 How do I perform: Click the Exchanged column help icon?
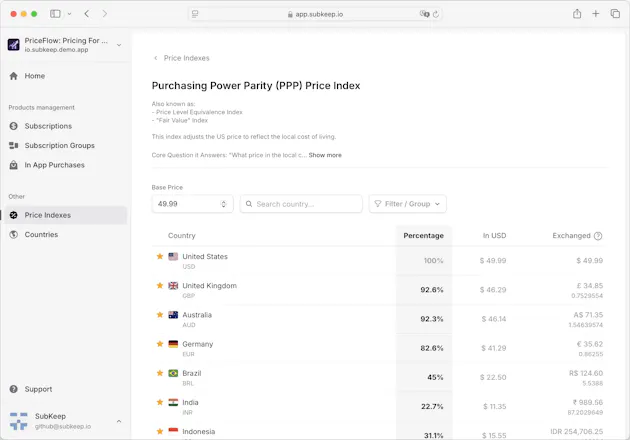point(598,236)
